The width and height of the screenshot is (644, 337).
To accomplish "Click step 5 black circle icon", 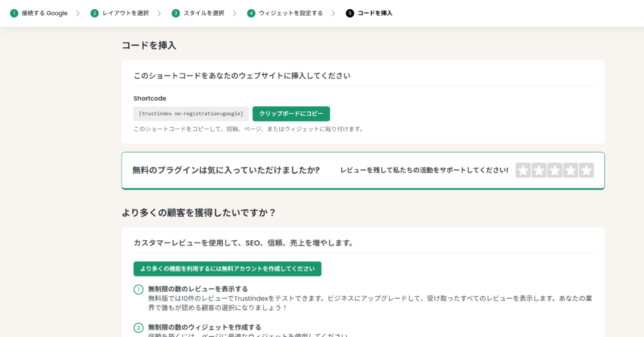I will [350, 13].
